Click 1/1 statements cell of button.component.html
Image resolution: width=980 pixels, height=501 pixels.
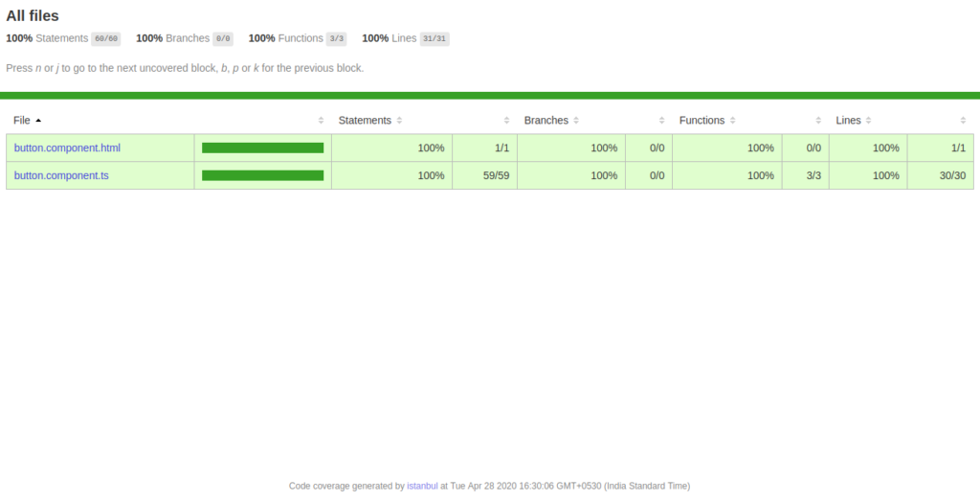click(484, 148)
